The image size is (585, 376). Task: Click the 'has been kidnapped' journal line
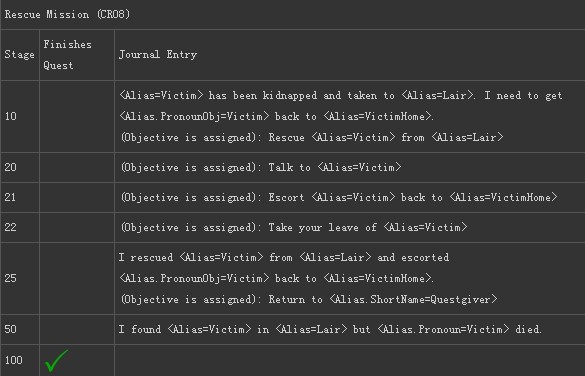[x=341, y=95]
